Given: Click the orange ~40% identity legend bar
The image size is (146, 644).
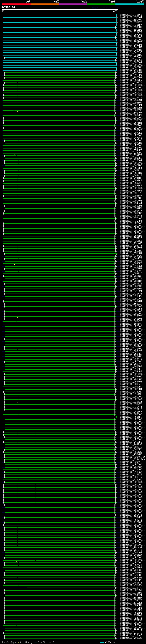Looking at the screenshot, I should [45, 4].
